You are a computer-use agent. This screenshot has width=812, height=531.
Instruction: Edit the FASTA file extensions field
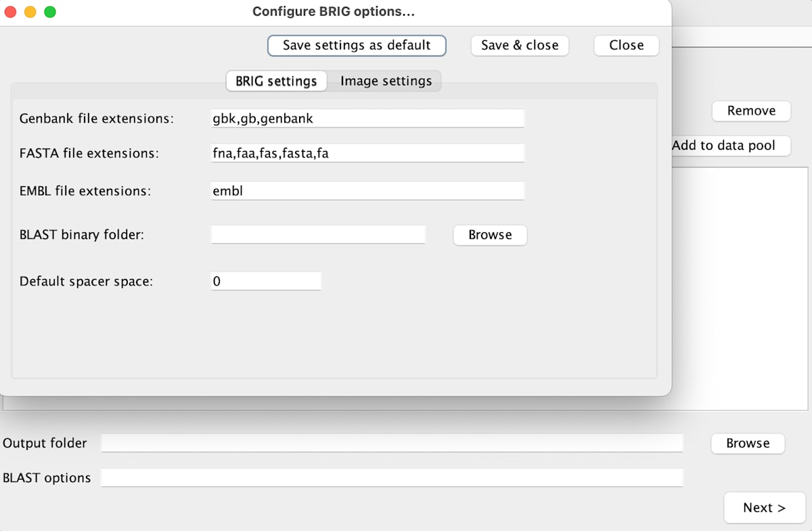pos(367,153)
